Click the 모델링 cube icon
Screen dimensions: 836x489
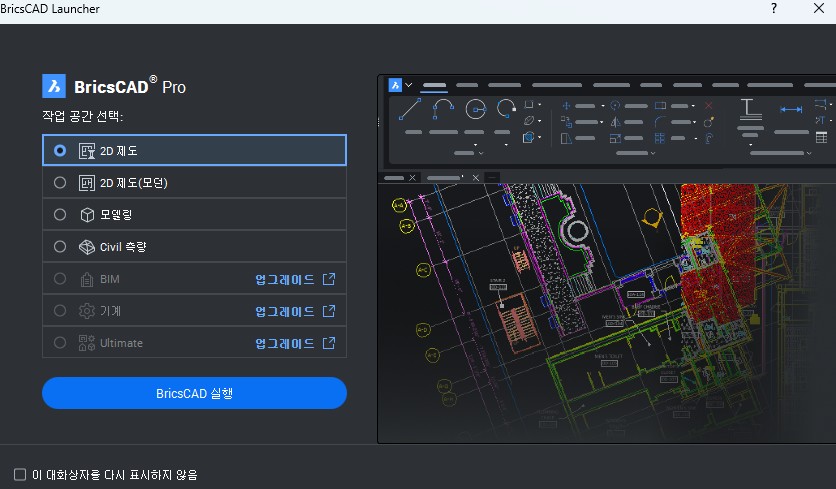pos(87,214)
